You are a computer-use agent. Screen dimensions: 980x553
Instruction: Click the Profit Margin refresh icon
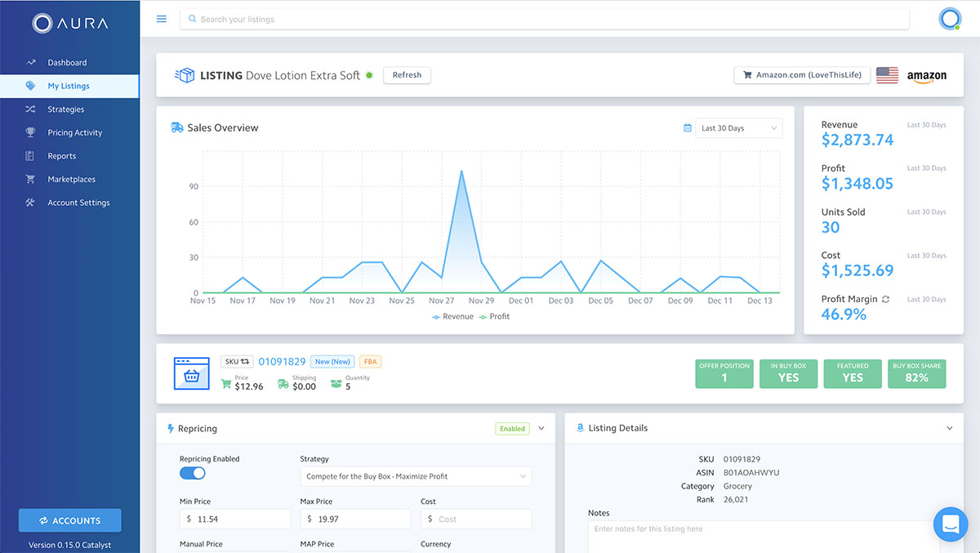tap(885, 299)
